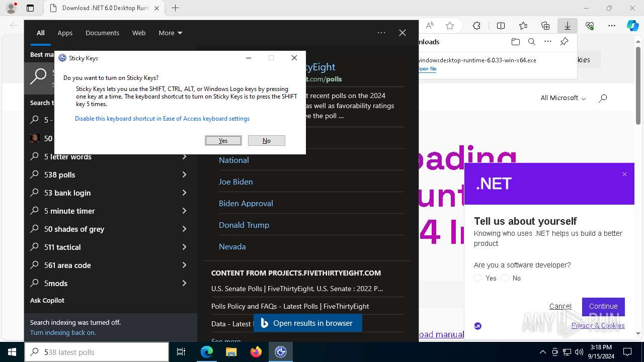Open Favorites list icon
The height and width of the screenshot is (362, 644).
coord(523,26)
